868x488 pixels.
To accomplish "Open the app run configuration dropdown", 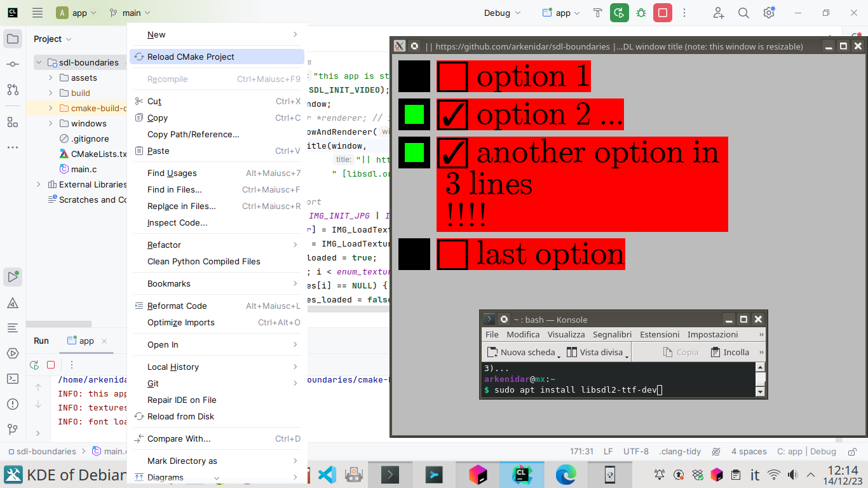I will point(561,13).
